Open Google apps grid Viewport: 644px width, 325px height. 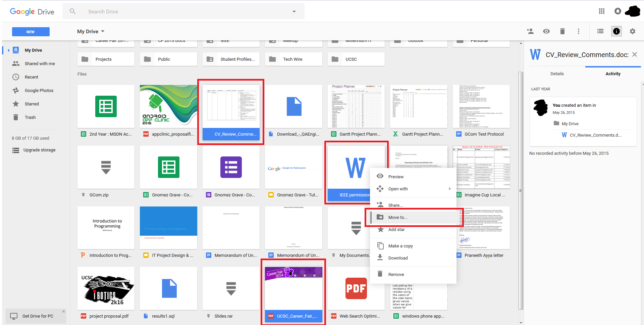coord(602,11)
